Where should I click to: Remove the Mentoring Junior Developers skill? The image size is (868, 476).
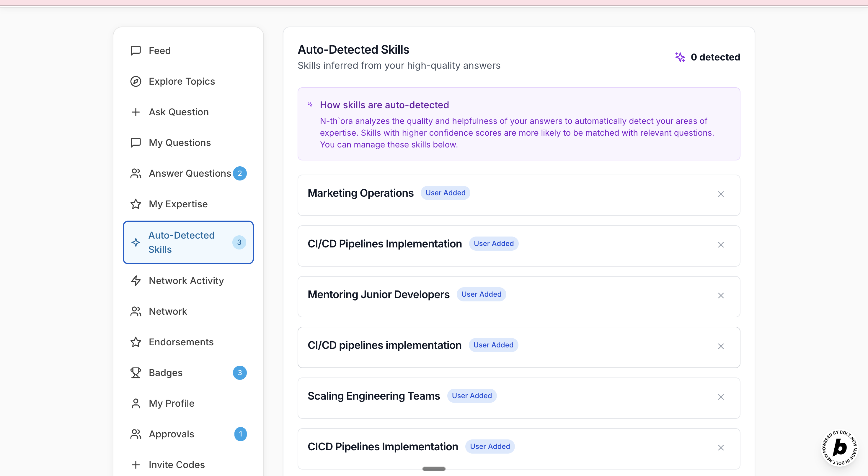[x=721, y=296]
